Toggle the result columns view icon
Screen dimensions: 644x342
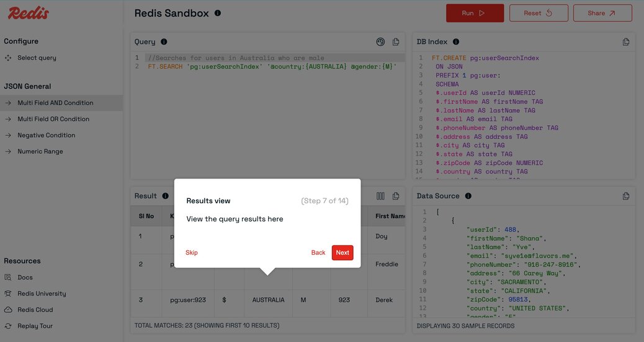click(x=380, y=196)
